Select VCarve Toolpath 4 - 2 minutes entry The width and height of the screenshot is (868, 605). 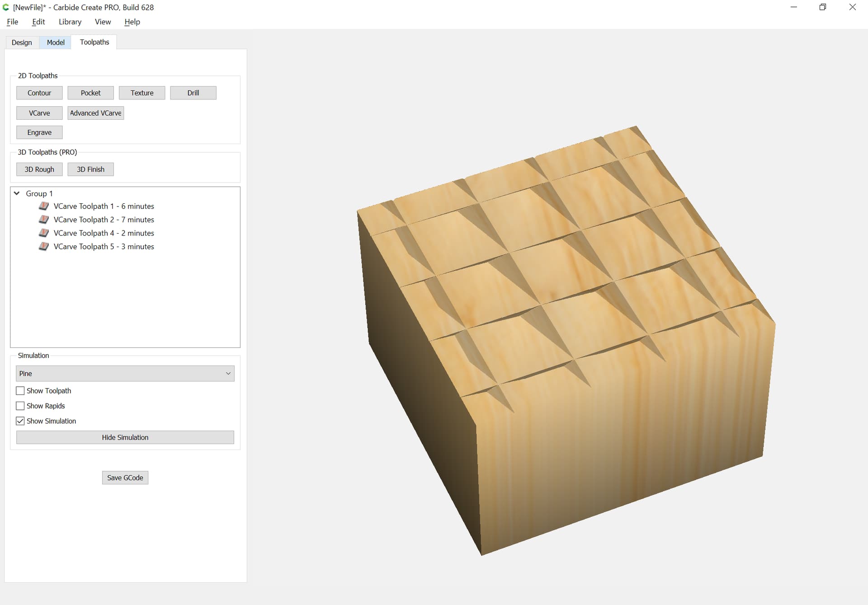(104, 233)
